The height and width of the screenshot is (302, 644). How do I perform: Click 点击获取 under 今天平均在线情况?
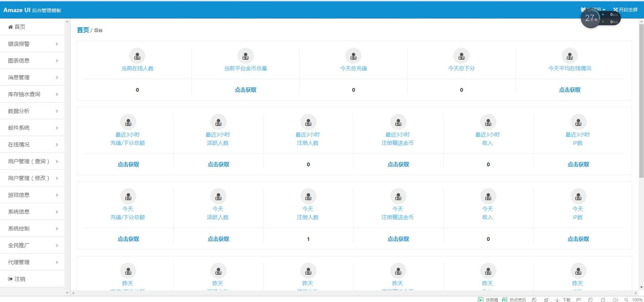(x=569, y=90)
